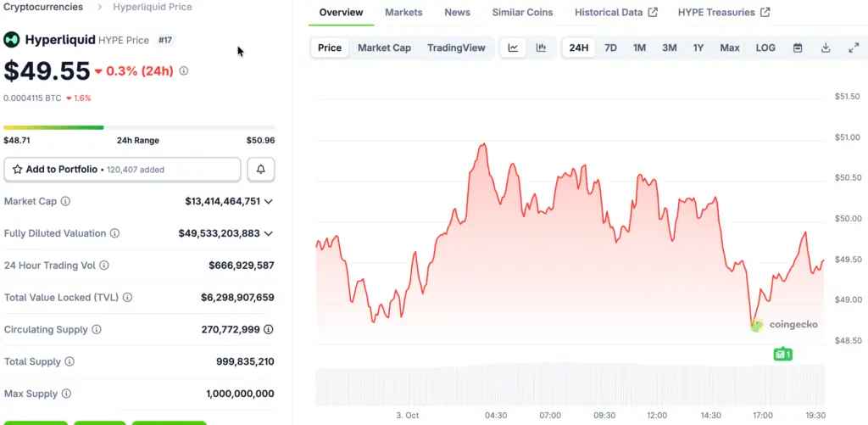This screenshot has width=868, height=425.
Task: Open Circulating Supply details icon
Action: click(x=269, y=329)
